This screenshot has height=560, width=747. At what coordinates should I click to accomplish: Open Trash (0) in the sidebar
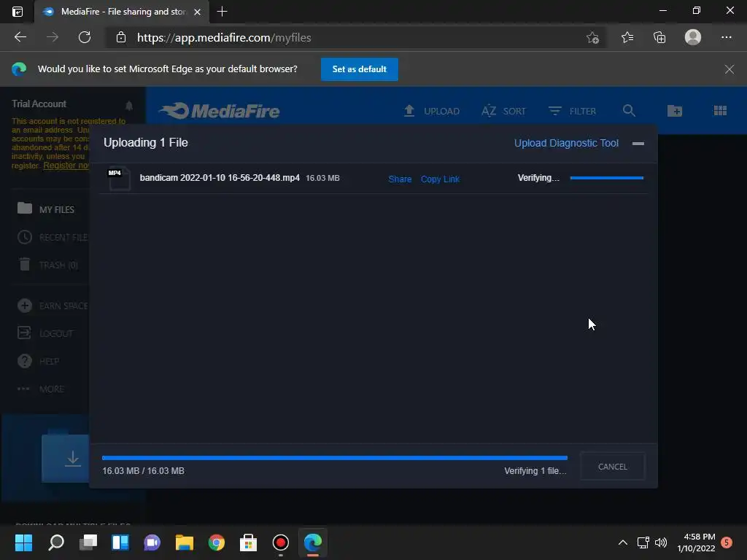point(47,265)
